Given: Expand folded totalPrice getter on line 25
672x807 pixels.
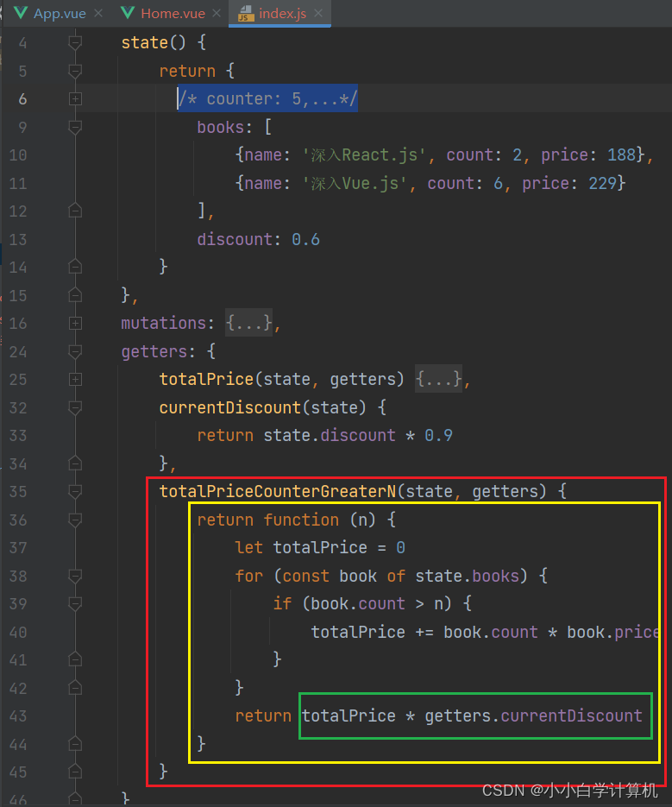Looking at the screenshot, I should click(75, 379).
